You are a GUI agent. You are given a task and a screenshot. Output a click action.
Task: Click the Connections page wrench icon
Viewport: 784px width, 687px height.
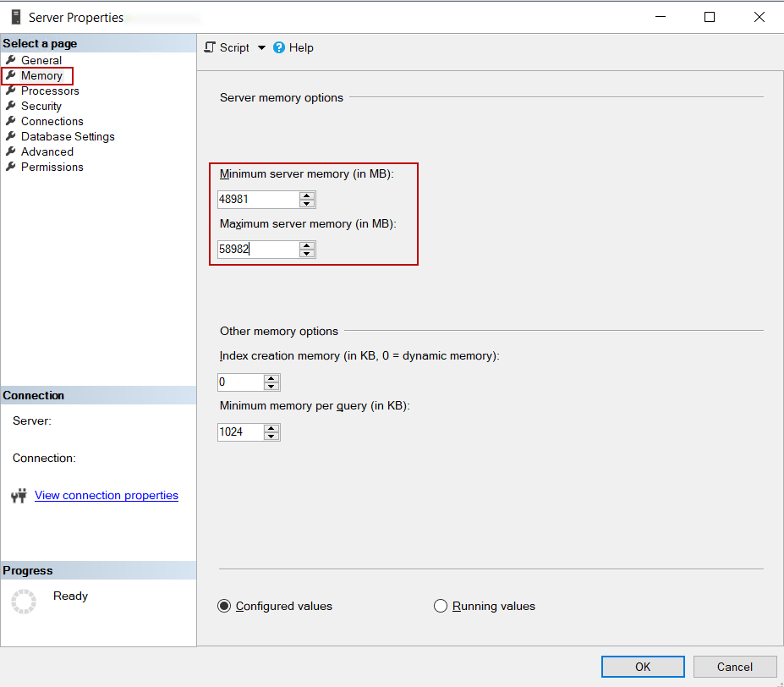(x=11, y=121)
